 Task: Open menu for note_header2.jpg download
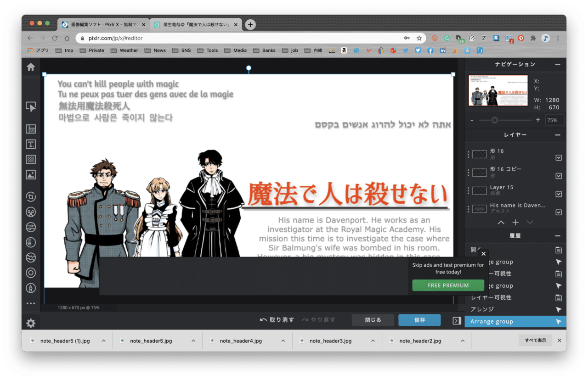click(x=463, y=341)
